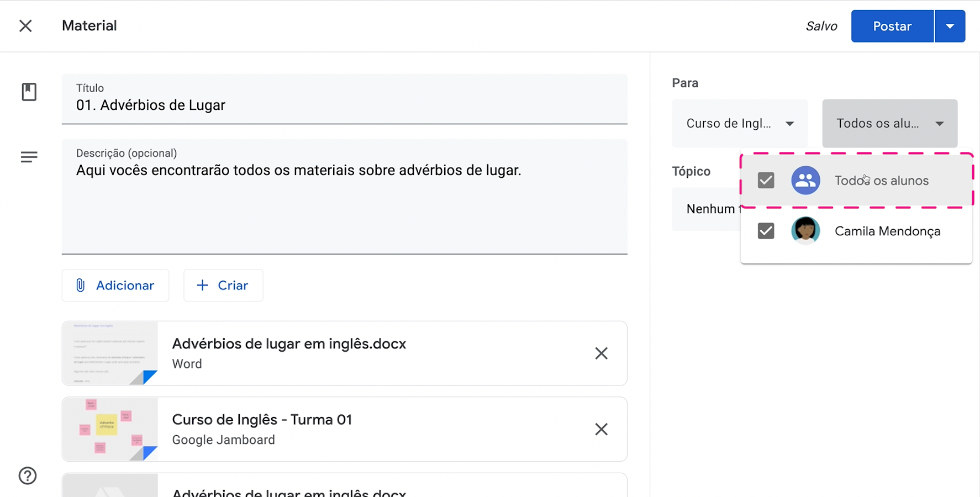Click the 'Google Jamboard' file type text
The width and height of the screenshot is (980, 497).
[223, 440]
